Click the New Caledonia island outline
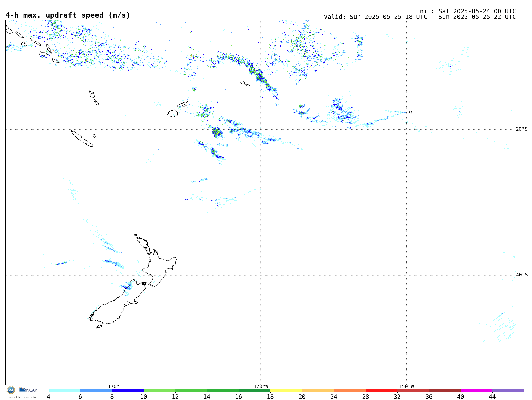Screen dimensions: 532x400 (82, 138)
